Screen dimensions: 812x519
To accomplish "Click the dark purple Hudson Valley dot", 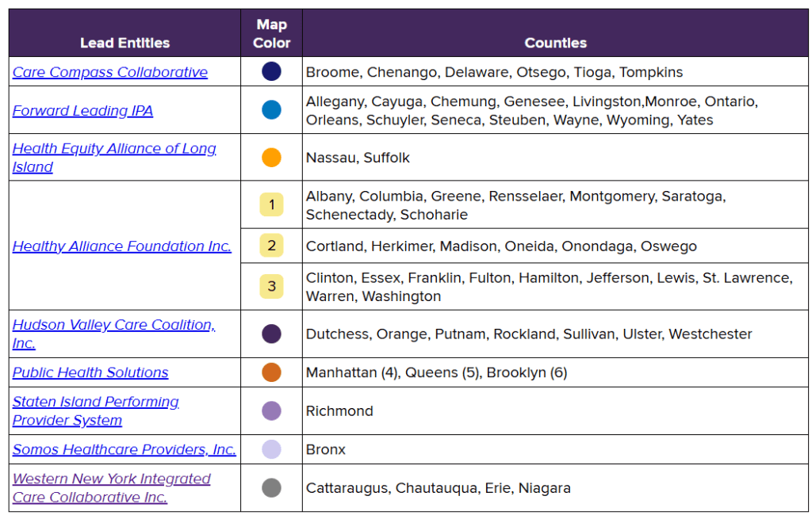I will (x=271, y=334).
